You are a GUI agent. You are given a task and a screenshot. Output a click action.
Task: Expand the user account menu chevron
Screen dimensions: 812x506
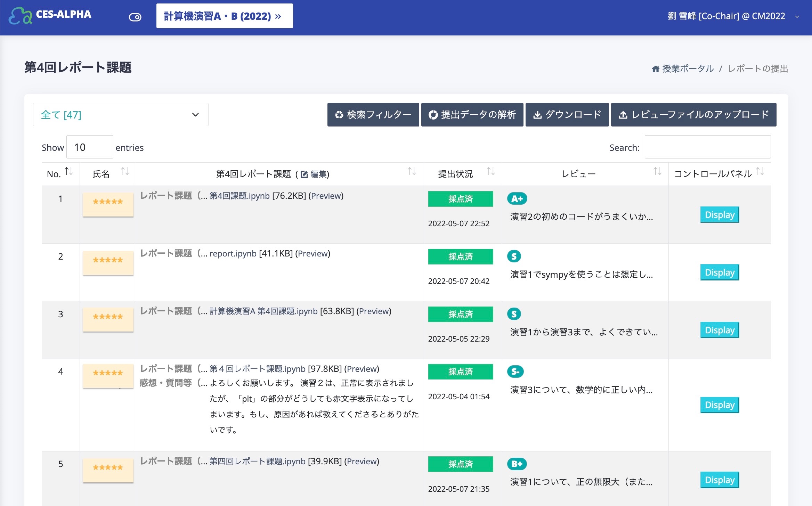tap(797, 17)
